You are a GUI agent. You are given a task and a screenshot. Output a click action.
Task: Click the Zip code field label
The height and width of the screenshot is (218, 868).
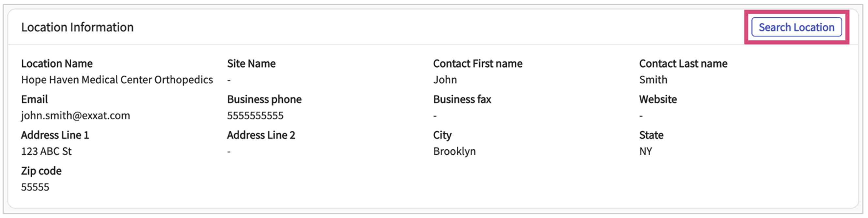(x=41, y=171)
